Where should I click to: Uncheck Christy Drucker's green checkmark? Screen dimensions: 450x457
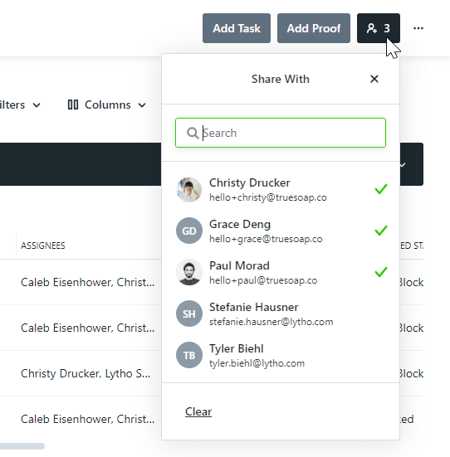coord(381,189)
